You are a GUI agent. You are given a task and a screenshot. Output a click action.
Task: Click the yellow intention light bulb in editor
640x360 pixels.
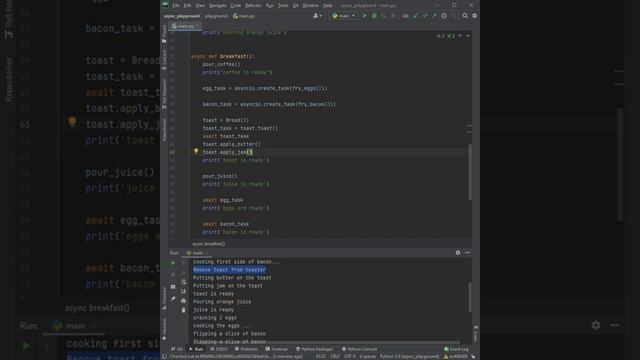click(196, 151)
